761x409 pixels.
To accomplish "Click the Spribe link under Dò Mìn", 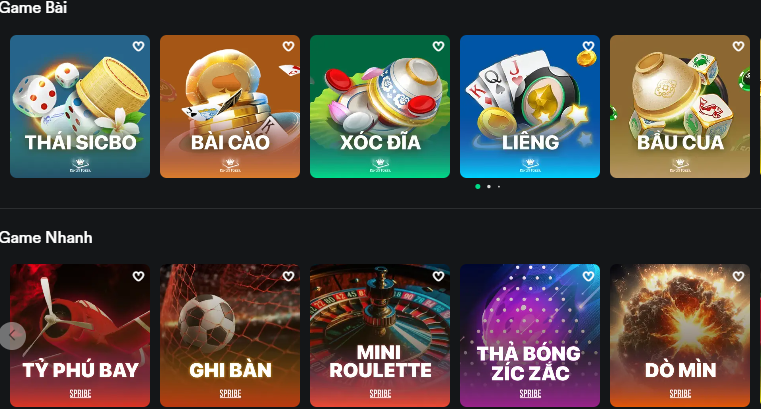I will (x=680, y=393).
